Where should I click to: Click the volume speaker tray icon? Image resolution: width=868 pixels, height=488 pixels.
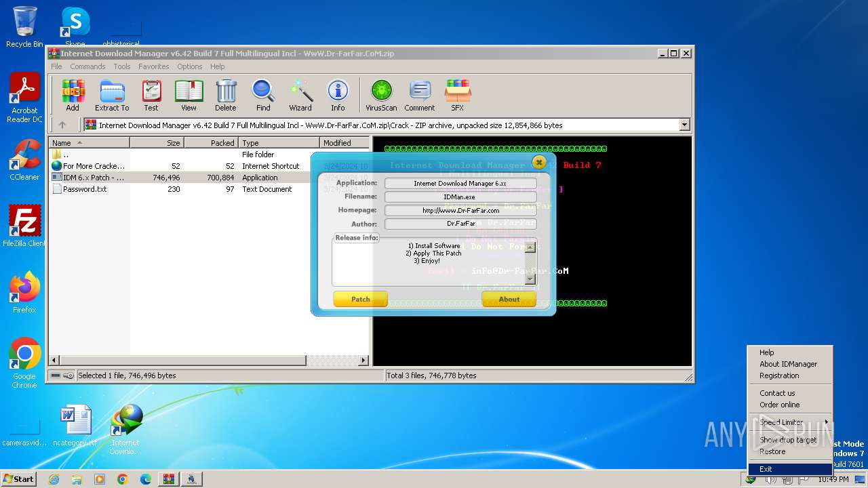[771, 479]
